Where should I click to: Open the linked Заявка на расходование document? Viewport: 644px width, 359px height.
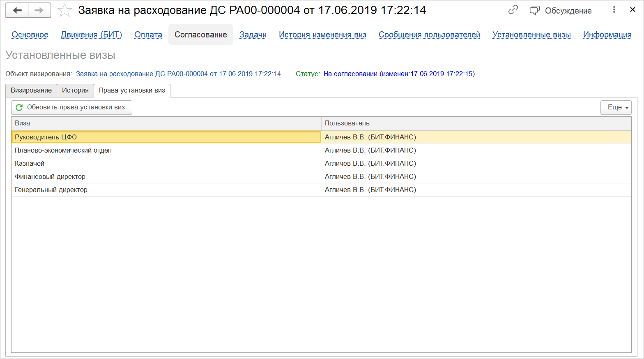pos(178,74)
